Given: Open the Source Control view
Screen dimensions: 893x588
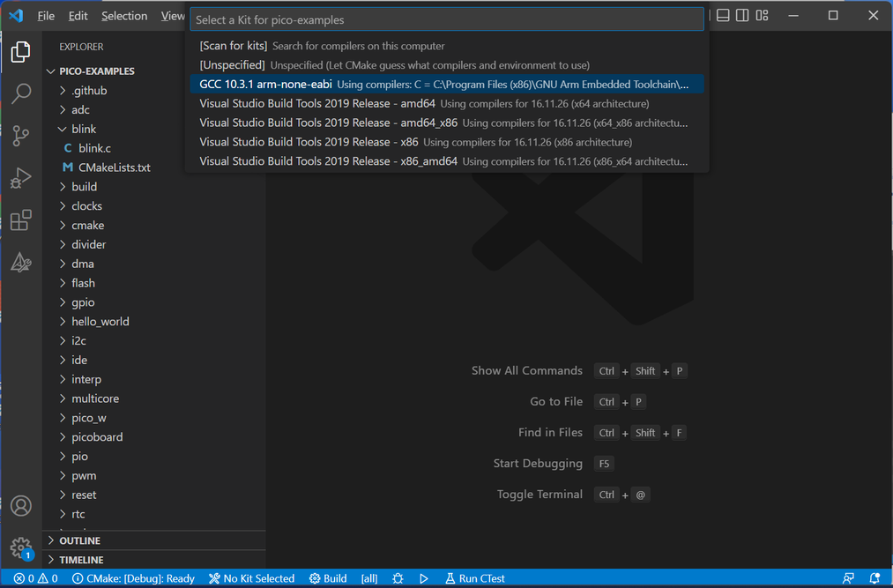Looking at the screenshot, I should coord(20,136).
